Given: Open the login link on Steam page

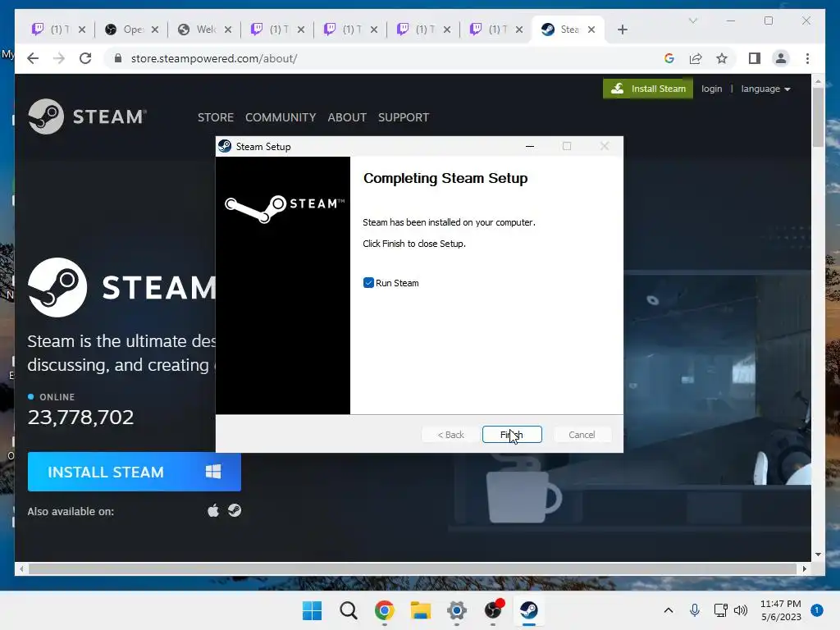Looking at the screenshot, I should 711,89.
